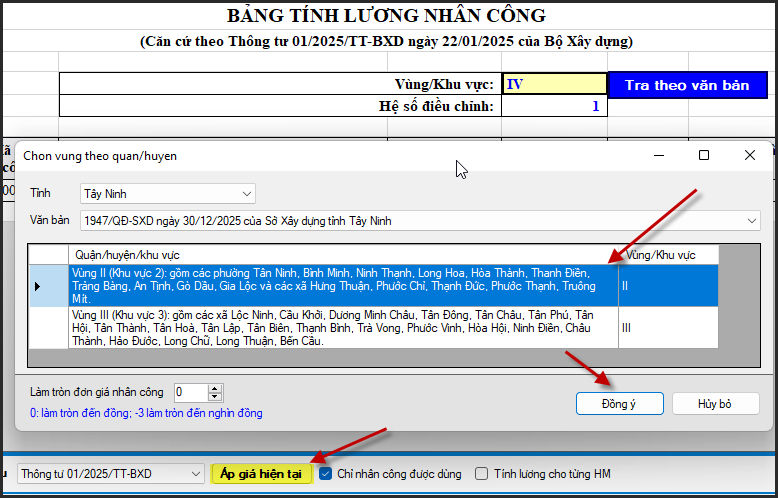The height and width of the screenshot is (498, 778).
Task: Click the Vùng/Khu vực grid column header
Action: 667,254
